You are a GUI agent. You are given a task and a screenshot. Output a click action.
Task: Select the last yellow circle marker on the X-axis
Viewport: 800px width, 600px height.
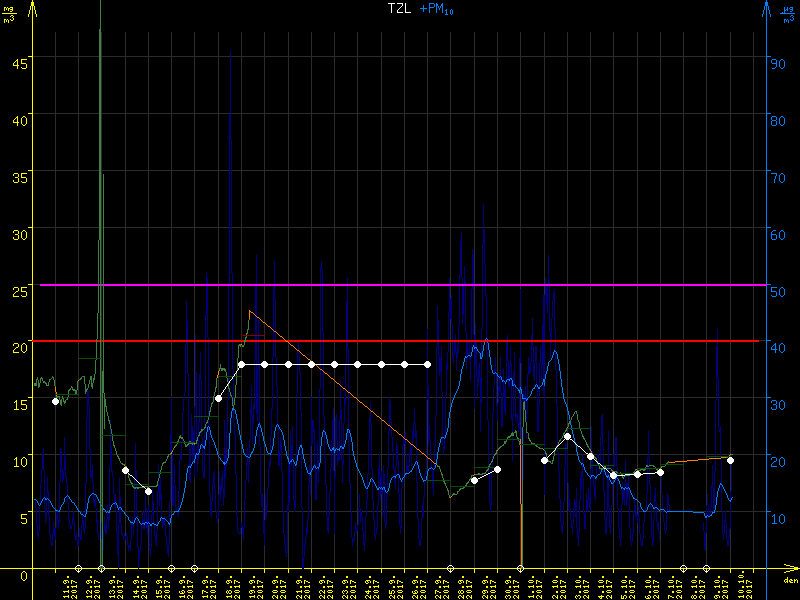click(707, 568)
